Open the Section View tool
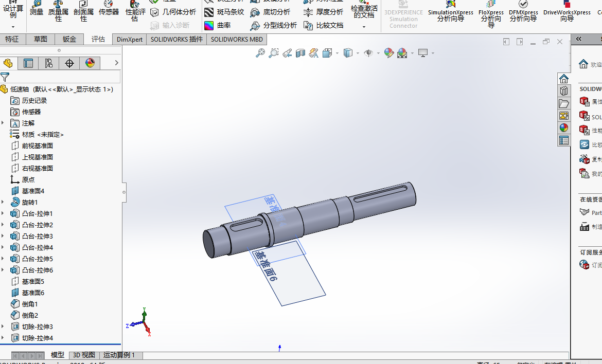The height and width of the screenshot is (364, 602). tap(300, 53)
